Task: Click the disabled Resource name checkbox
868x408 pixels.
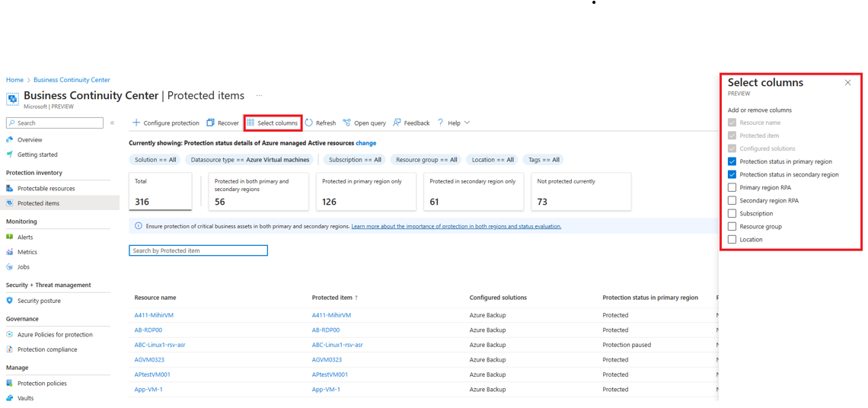Action: [732, 123]
